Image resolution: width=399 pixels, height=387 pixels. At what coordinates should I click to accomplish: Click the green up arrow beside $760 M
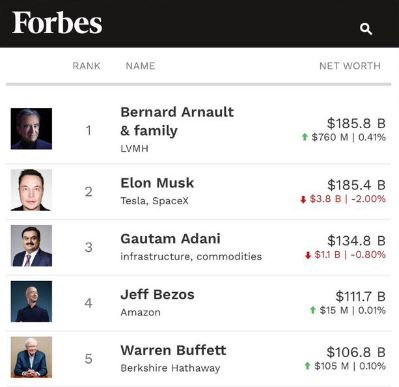tap(304, 137)
